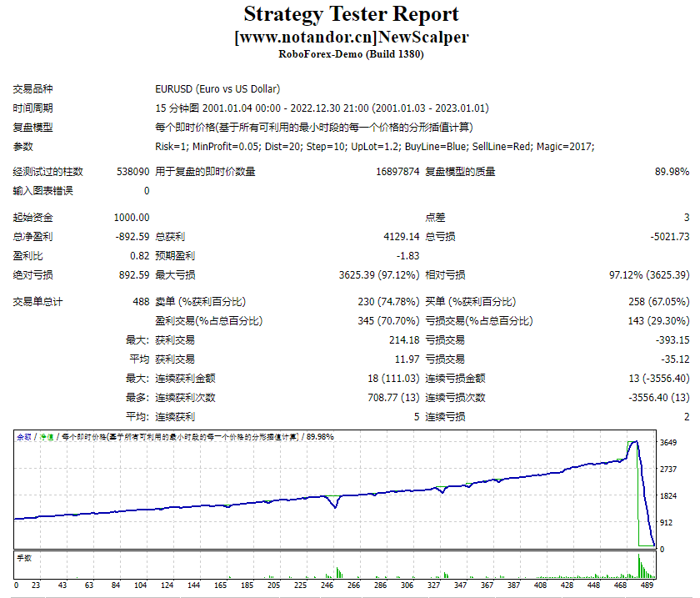Select the ticks count 16897874
Image resolution: width=700 pixels, height=598 pixels.
(x=397, y=172)
